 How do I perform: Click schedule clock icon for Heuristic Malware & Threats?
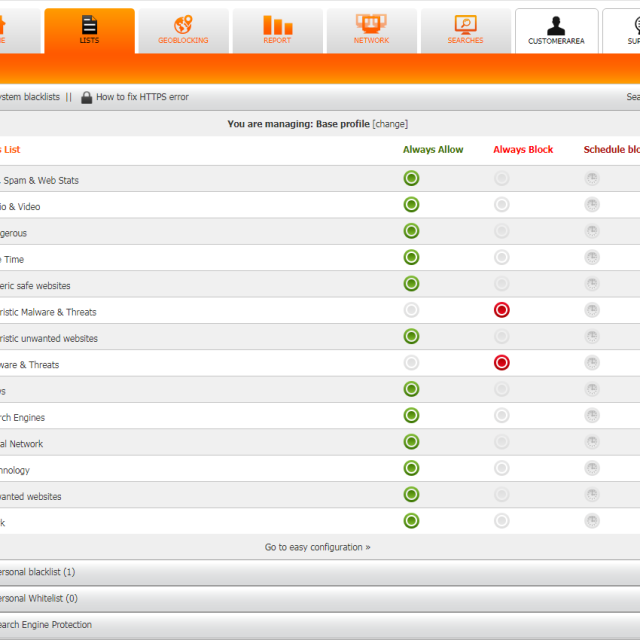592,310
